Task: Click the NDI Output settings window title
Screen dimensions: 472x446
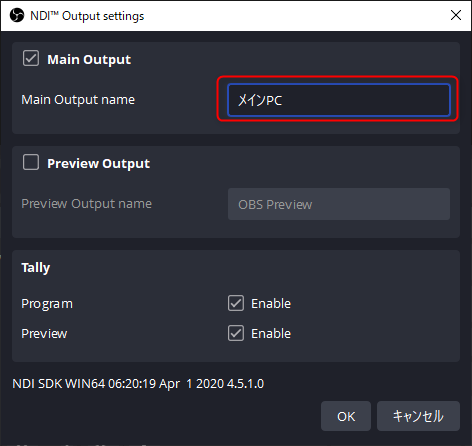Action: [87, 16]
